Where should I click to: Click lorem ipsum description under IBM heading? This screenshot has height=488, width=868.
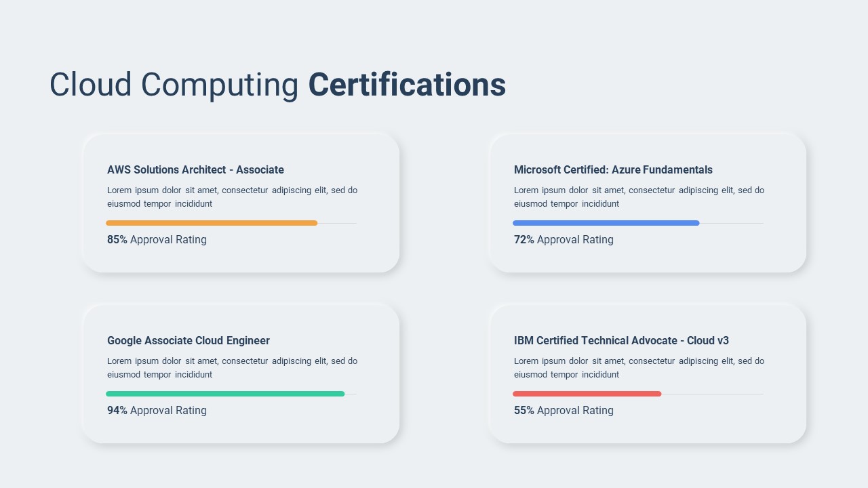639,367
